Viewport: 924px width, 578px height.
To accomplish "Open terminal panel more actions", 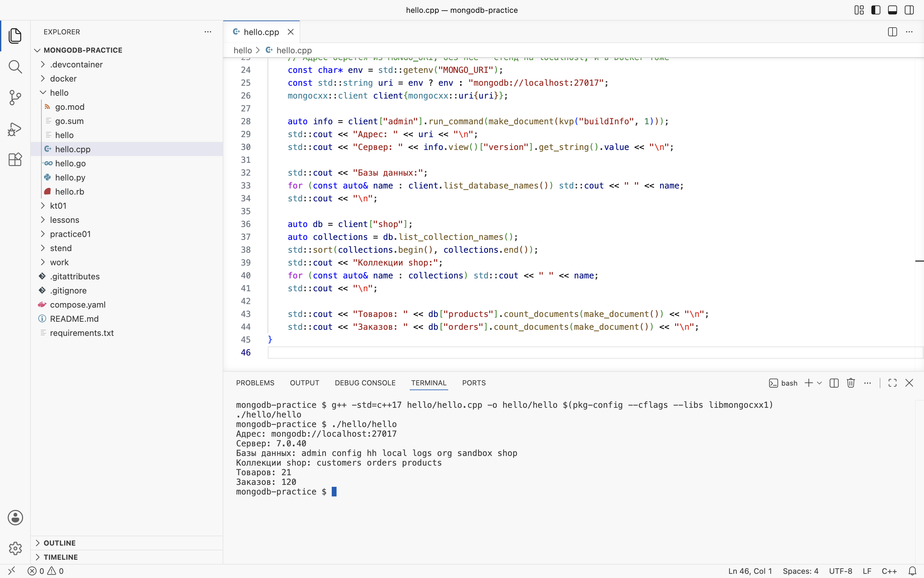I will (868, 383).
